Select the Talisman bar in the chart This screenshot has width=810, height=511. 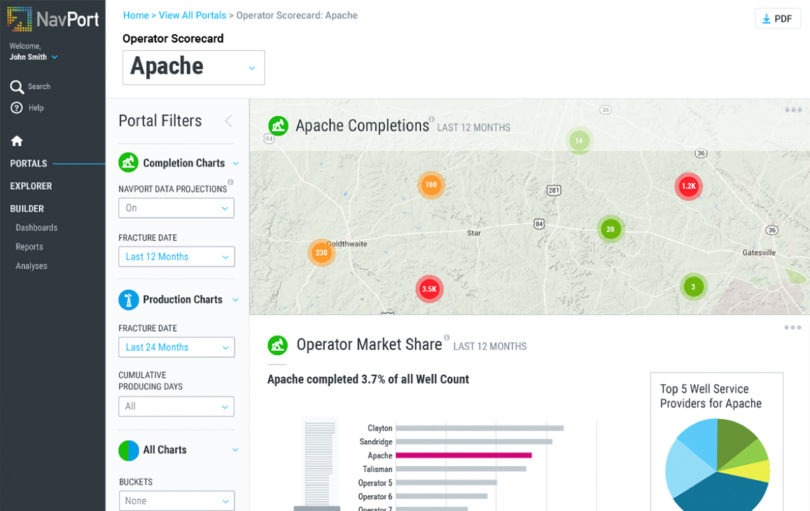[x=461, y=469]
